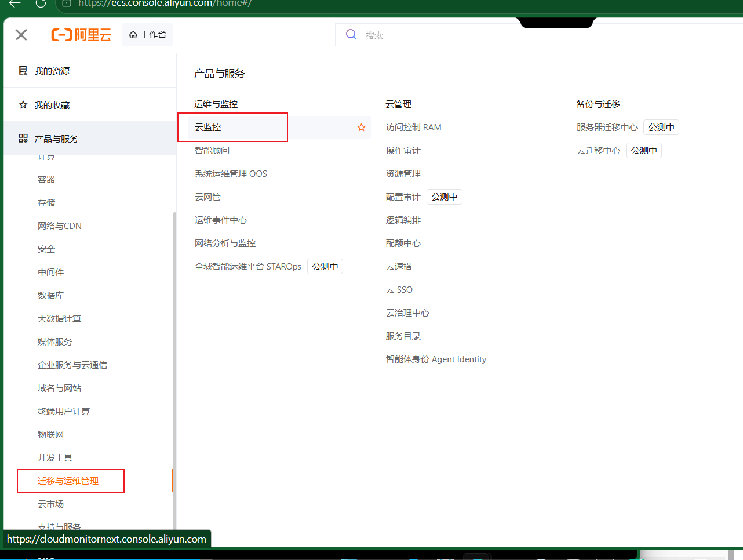Click the 我的资源 list icon
This screenshot has height=560, width=743.
pos(23,71)
